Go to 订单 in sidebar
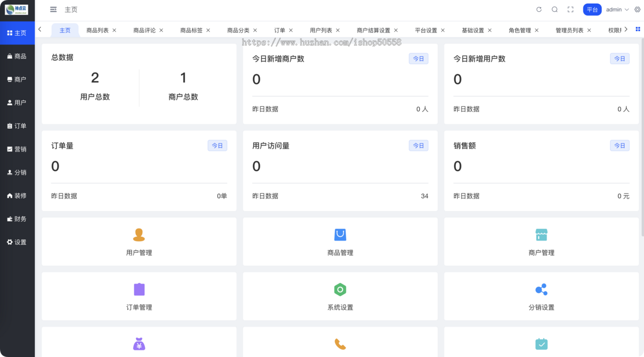This screenshot has height=357, width=644. 17,126
